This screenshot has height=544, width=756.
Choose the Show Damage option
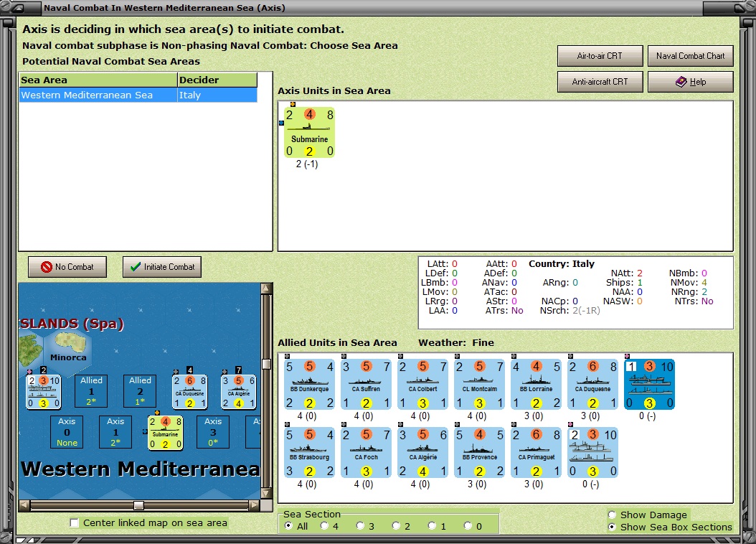coord(612,515)
